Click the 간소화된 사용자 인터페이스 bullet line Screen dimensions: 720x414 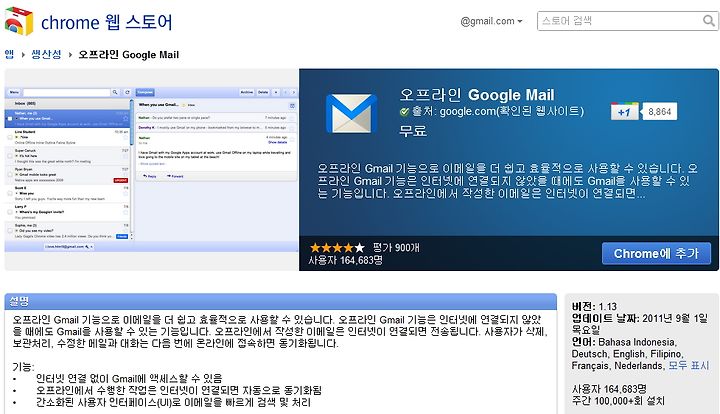[173, 403]
